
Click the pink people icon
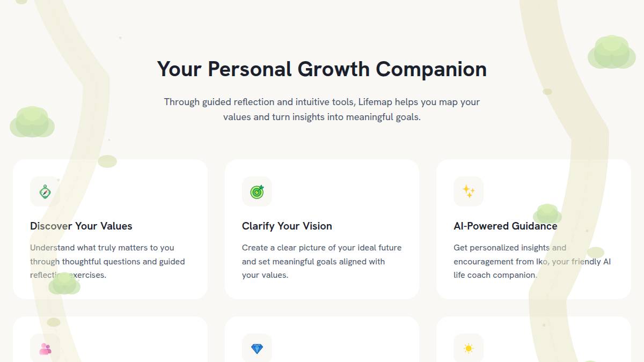pyautogui.click(x=45, y=349)
